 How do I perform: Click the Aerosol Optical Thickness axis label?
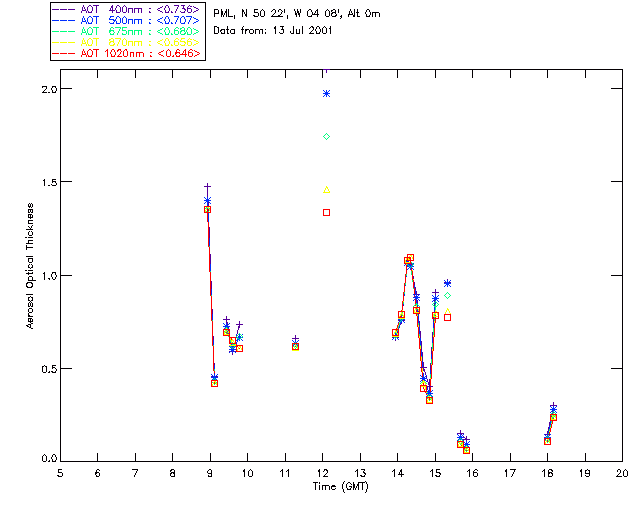pos(30,266)
